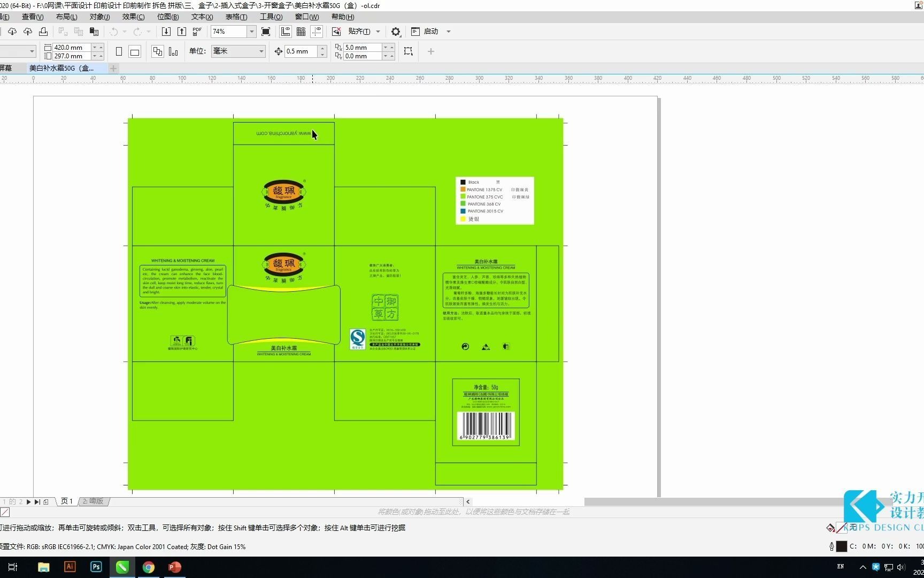Click the nudge distance icon
This screenshot has width=924, height=578.
tap(279, 51)
